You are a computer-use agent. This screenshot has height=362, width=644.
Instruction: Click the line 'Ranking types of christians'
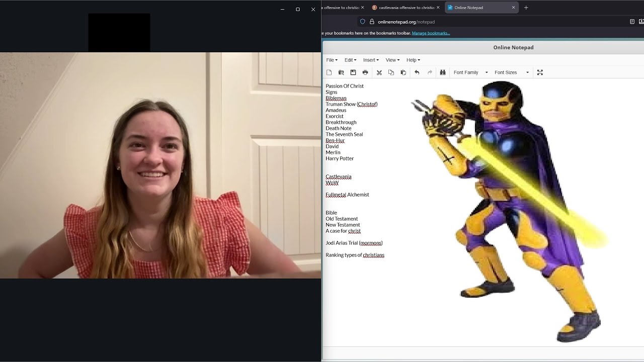[355, 255]
